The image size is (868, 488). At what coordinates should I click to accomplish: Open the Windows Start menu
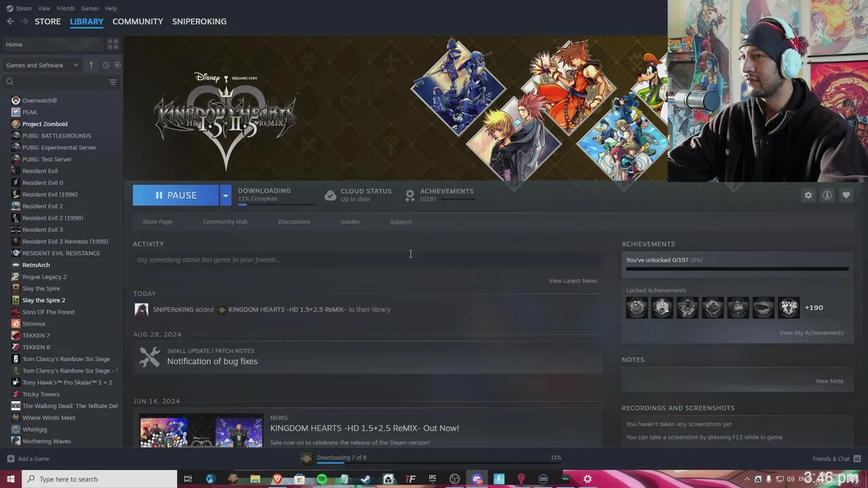click(11, 479)
